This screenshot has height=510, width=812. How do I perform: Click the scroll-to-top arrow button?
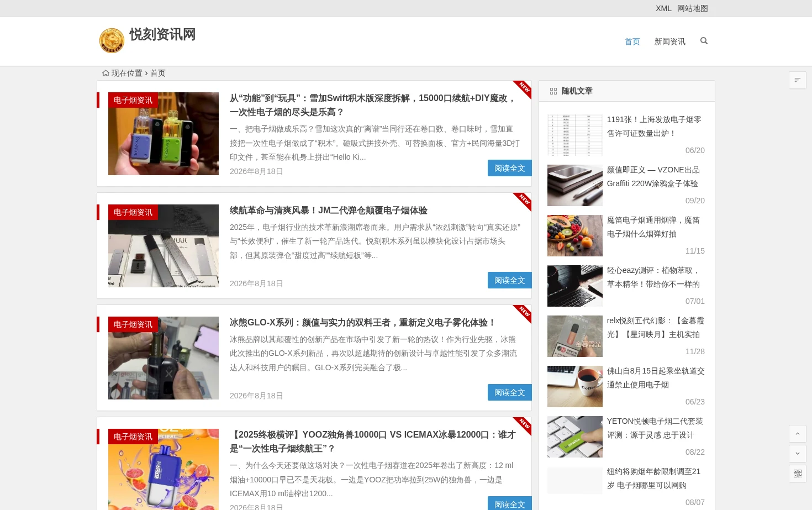click(798, 434)
